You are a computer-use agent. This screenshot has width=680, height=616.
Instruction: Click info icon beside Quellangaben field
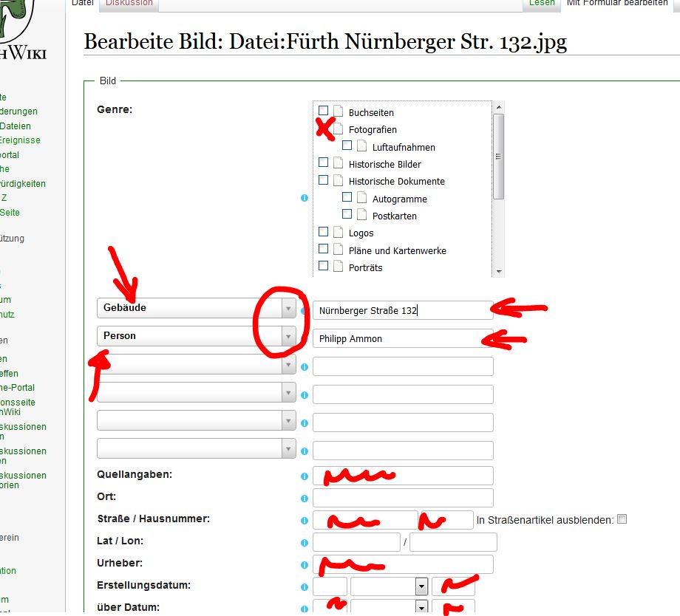304,476
